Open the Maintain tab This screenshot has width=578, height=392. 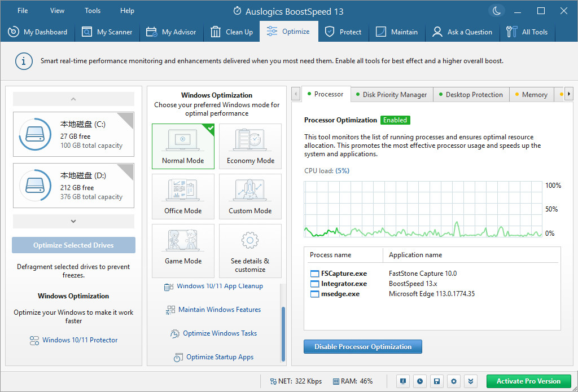[397, 32]
